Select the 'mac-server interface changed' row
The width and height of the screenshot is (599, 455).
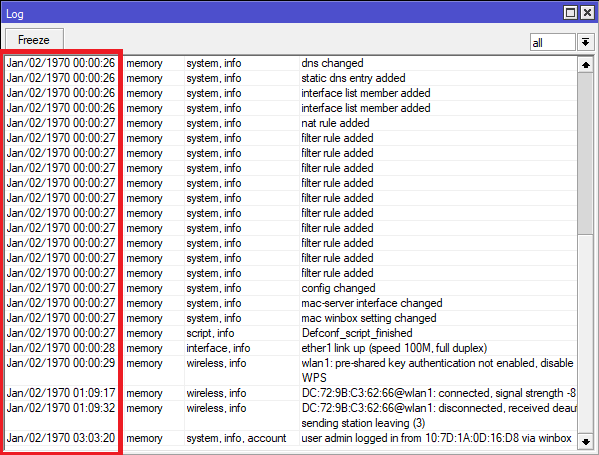pos(290,303)
